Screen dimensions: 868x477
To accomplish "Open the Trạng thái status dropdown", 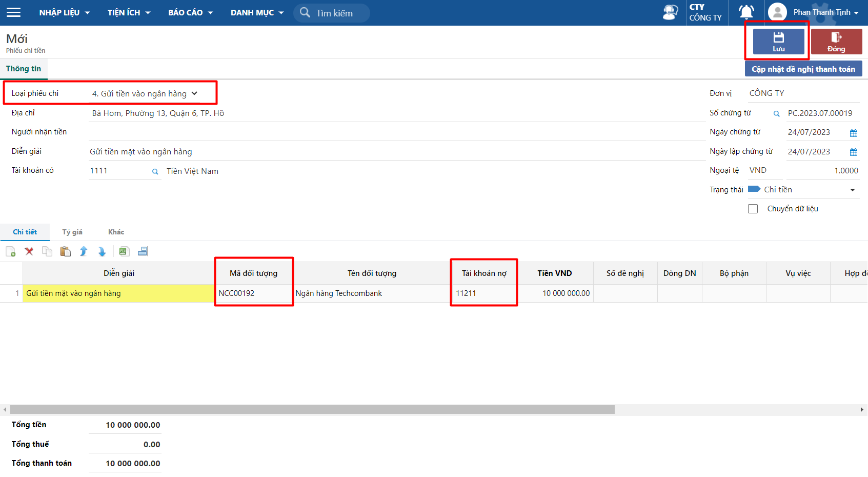I will pos(852,190).
